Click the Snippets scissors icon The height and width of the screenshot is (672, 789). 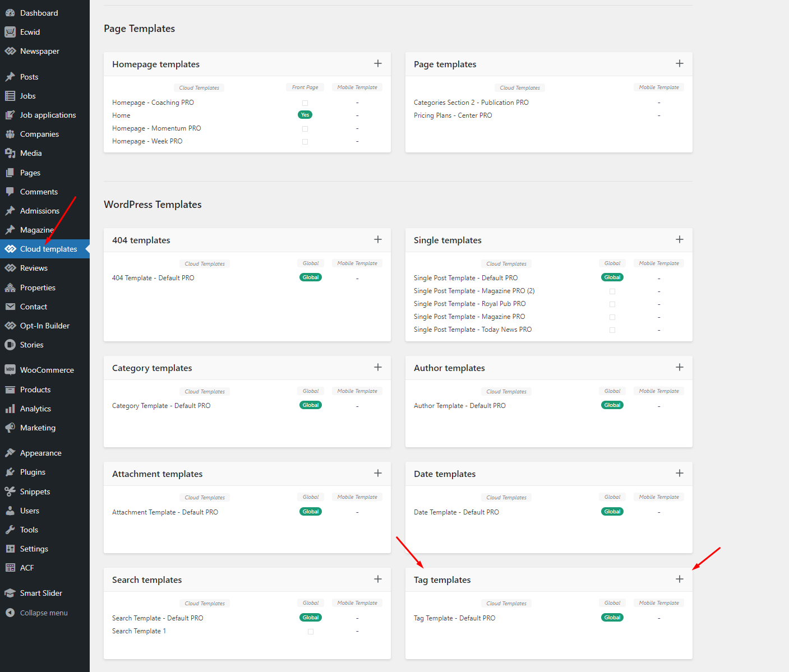pyautogui.click(x=10, y=492)
